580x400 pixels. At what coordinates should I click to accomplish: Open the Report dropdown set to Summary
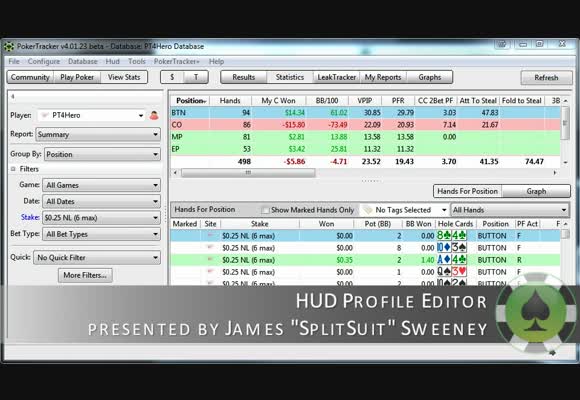[98, 135]
